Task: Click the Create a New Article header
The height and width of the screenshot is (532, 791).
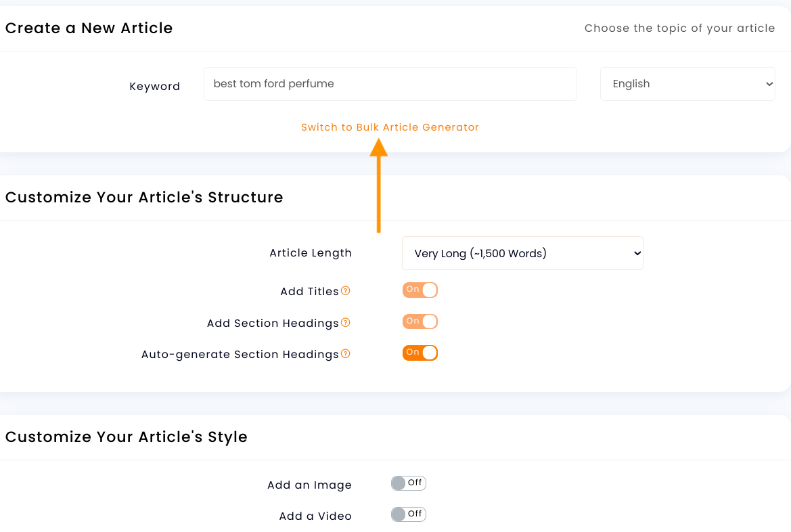Action: [89, 28]
